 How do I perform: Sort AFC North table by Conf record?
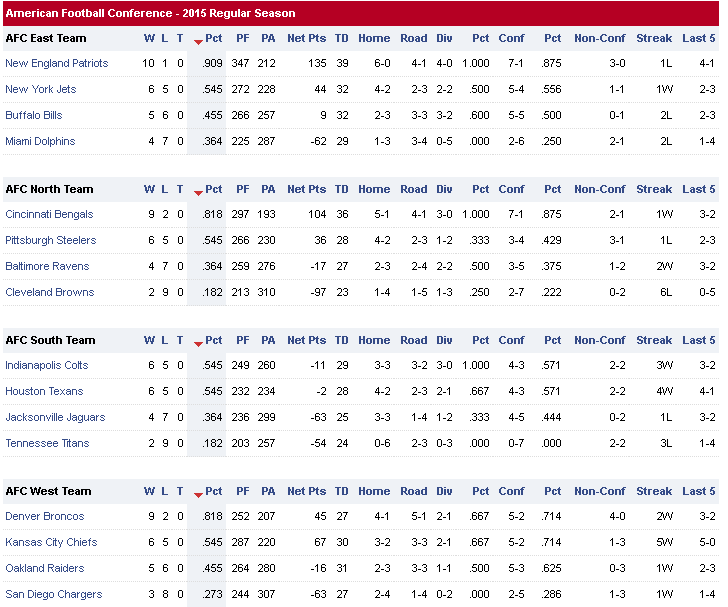511,189
